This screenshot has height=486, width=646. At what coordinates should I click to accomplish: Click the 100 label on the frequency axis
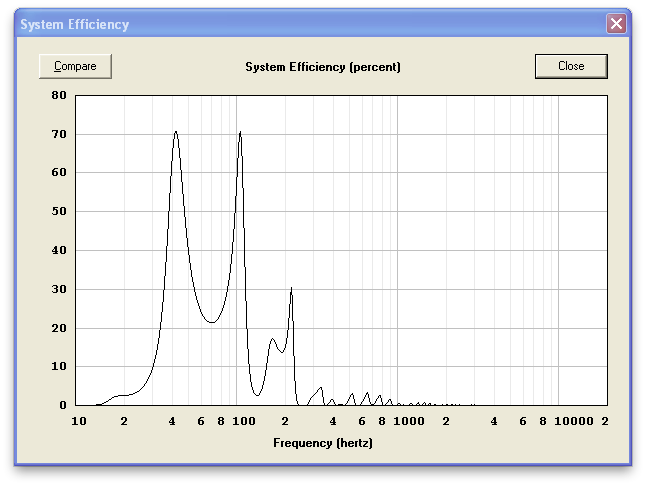coord(244,421)
